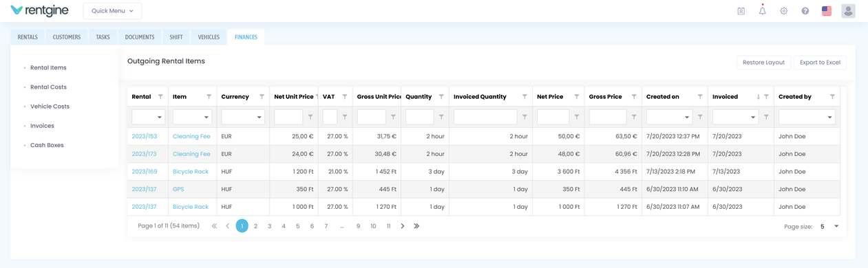Switch to the Tasks tab
This screenshot has width=868, height=268.
pyautogui.click(x=103, y=37)
